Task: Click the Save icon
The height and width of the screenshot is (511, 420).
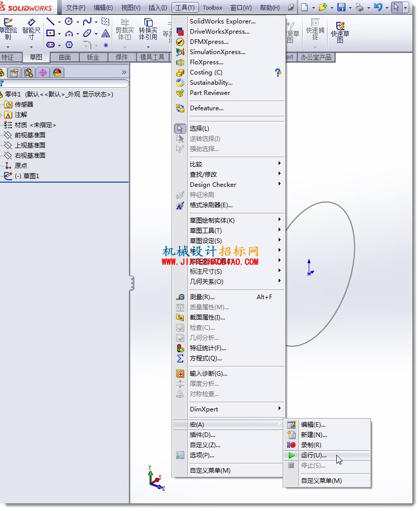Action: [341, 7]
